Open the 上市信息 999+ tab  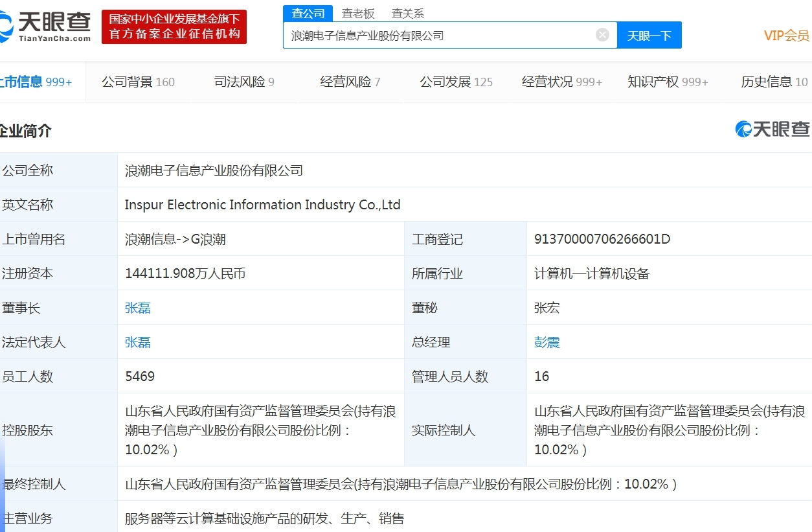pyautogui.click(x=35, y=82)
